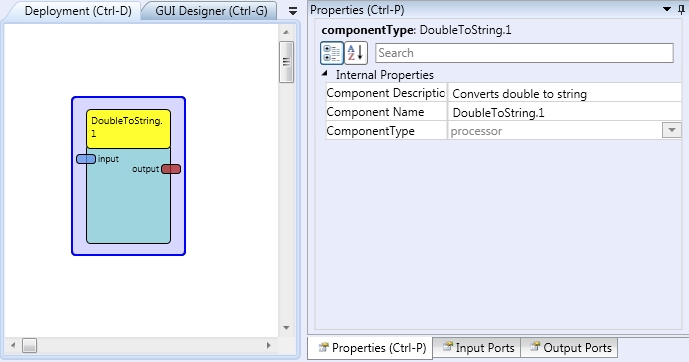
Task: Click the horizontal scrollbar thumb
Action: coord(29,346)
